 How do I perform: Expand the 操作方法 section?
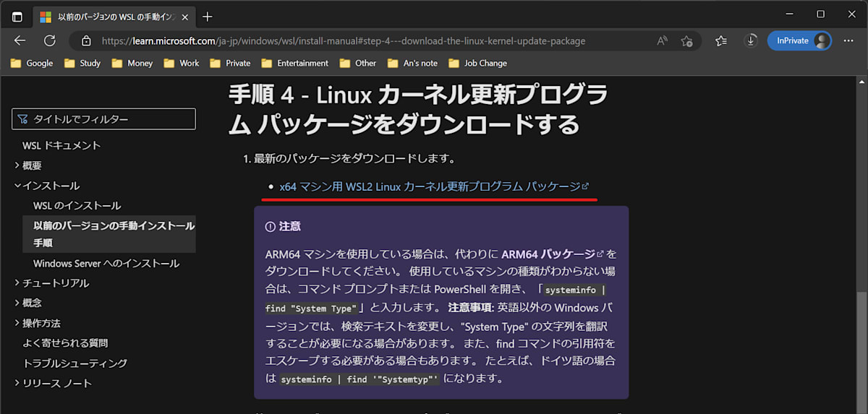[x=37, y=323]
